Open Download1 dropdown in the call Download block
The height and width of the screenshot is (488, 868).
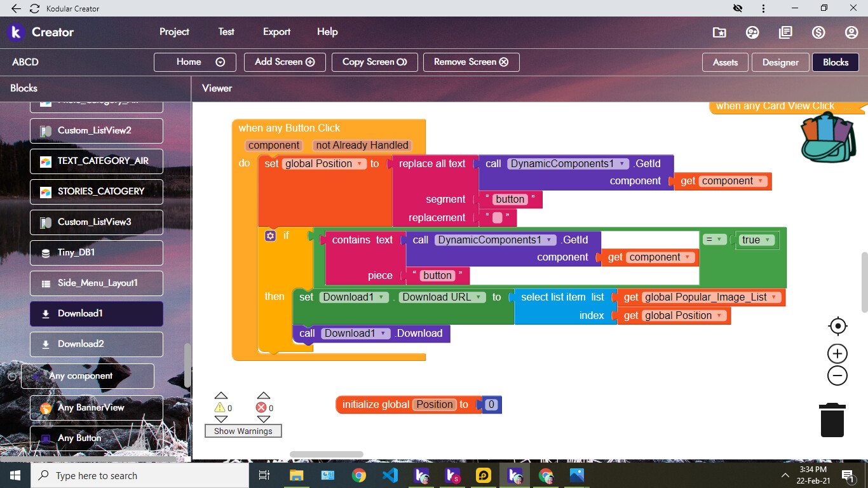click(356, 334)
